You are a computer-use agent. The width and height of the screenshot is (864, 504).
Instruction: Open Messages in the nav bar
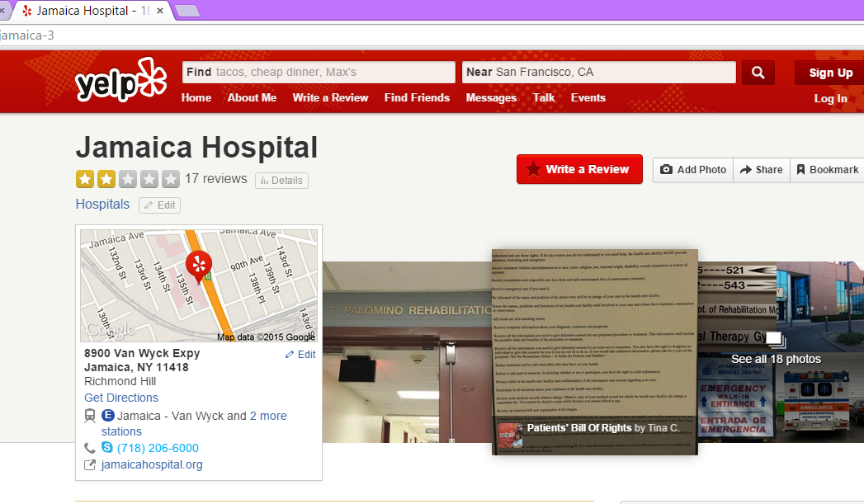[491, 97]
